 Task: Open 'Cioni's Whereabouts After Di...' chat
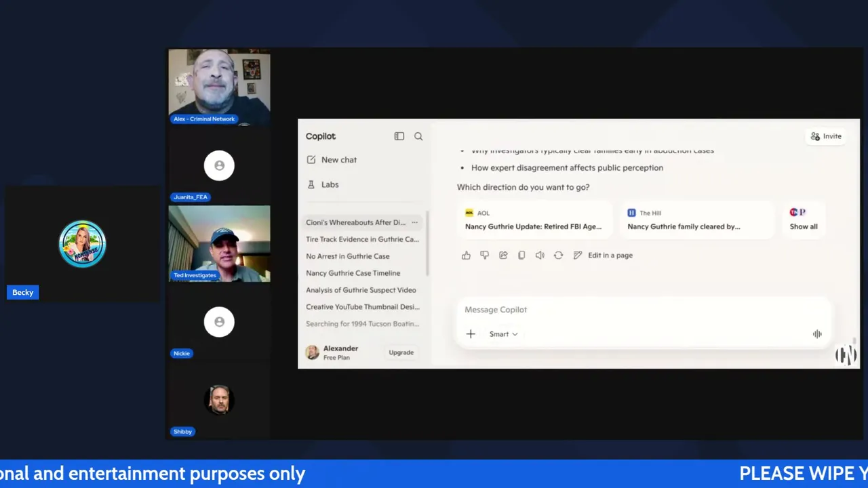pos(355,222)
